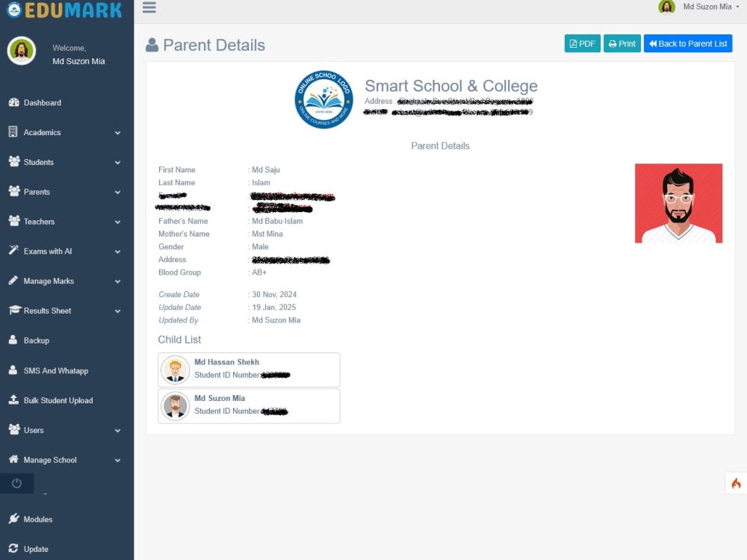747x560 pixels.
Task: Click the Results Sheet graduation cap icon
Action: point(15,310)
